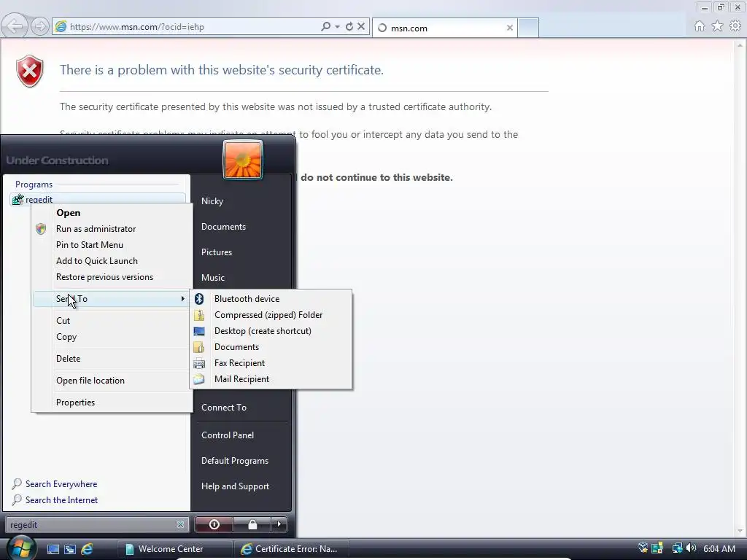This screenshot has height=560, width=747.
Task: Click Switch between windows Quick Launch icon
Action: (x=70, y=549)
